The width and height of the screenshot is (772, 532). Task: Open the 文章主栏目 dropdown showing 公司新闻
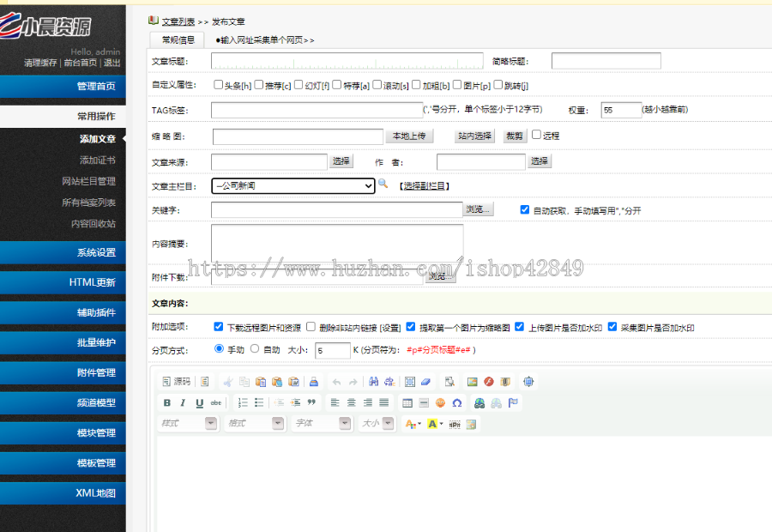293,185
